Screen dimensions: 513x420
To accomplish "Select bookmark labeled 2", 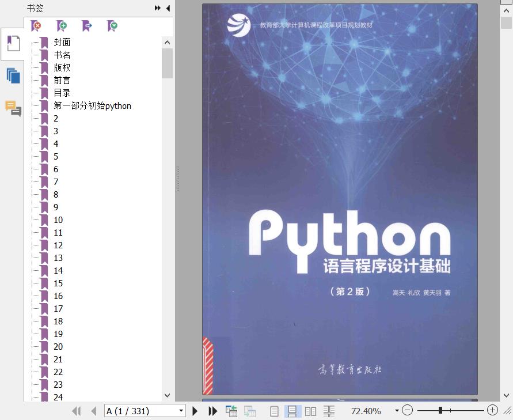I will pos(56,119).
